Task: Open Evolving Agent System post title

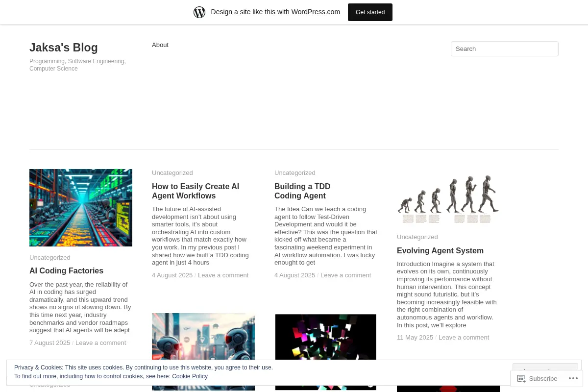Action: pyautogui.click(x=440, y=251)
